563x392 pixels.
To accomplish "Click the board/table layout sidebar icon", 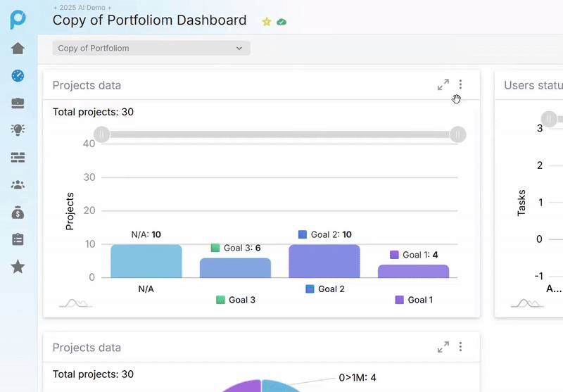I will [18, 158].
